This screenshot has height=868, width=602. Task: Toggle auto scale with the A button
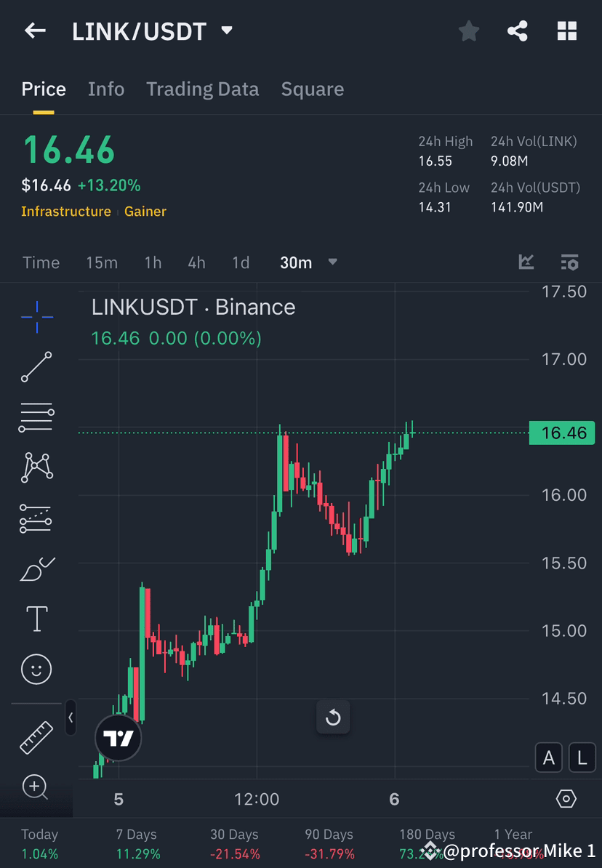click(549, 758)
